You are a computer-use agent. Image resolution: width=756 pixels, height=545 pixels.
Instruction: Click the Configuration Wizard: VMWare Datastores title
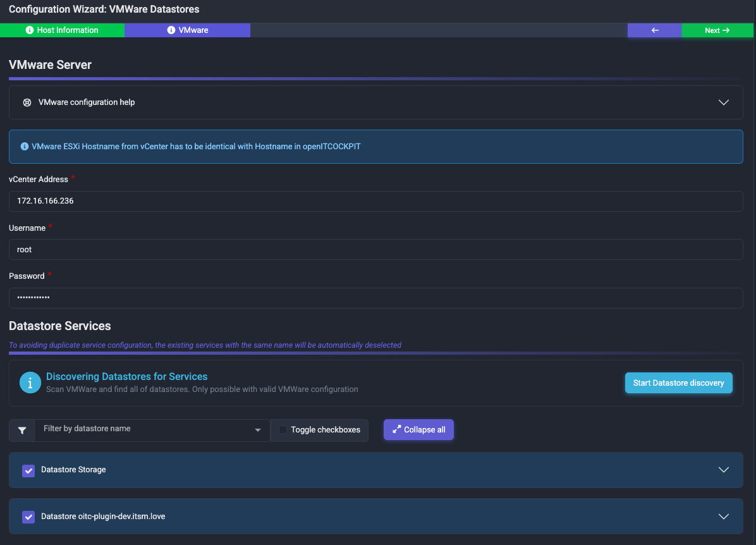click(104, 9)
